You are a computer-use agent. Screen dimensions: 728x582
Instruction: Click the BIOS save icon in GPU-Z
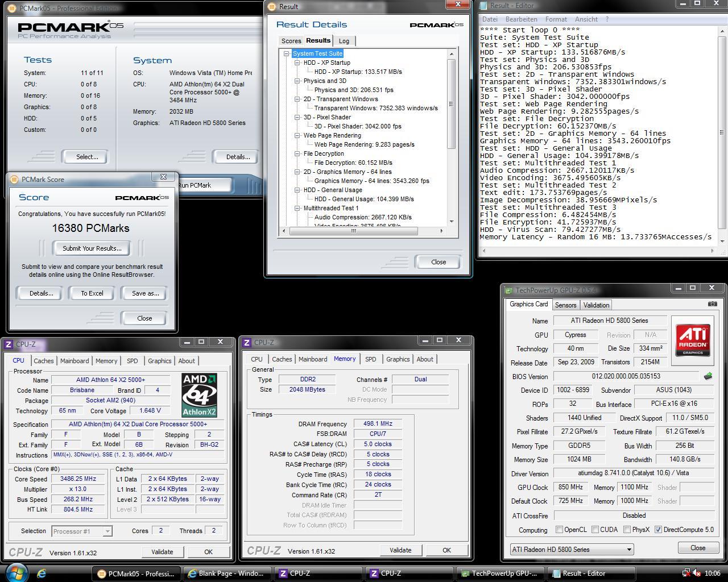(x=708, y=376)
